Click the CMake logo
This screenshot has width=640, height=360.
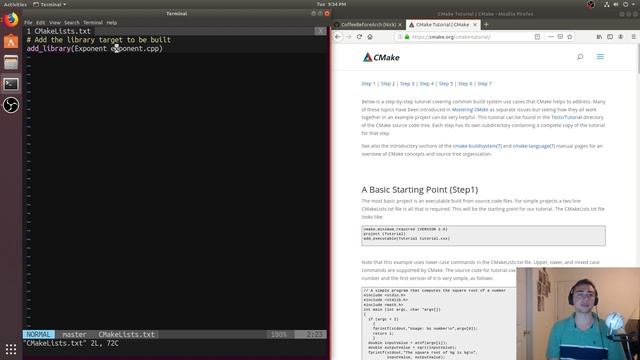click(381, 58)
